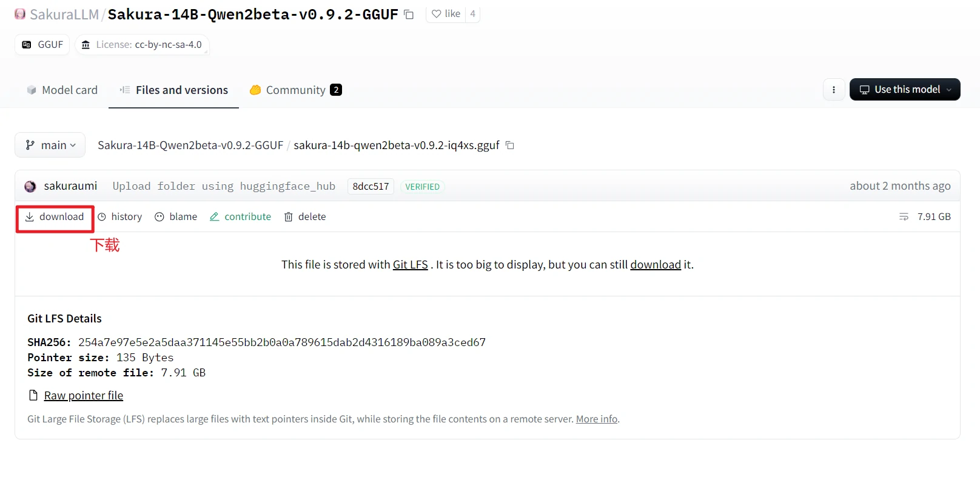The width and height of the screenshot is (980, 480).
Task: Delete the file with the trash icon
Action: click(305, 217)
